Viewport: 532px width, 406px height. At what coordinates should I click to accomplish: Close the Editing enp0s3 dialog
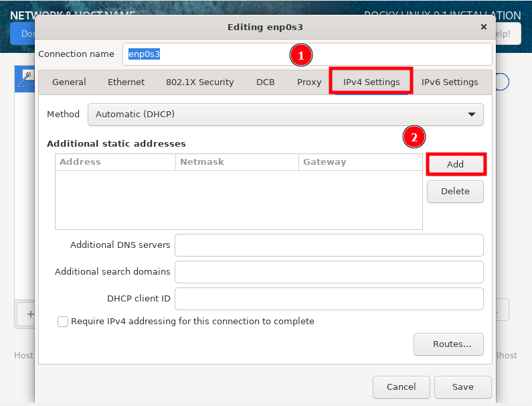click(x=484, y=27)
